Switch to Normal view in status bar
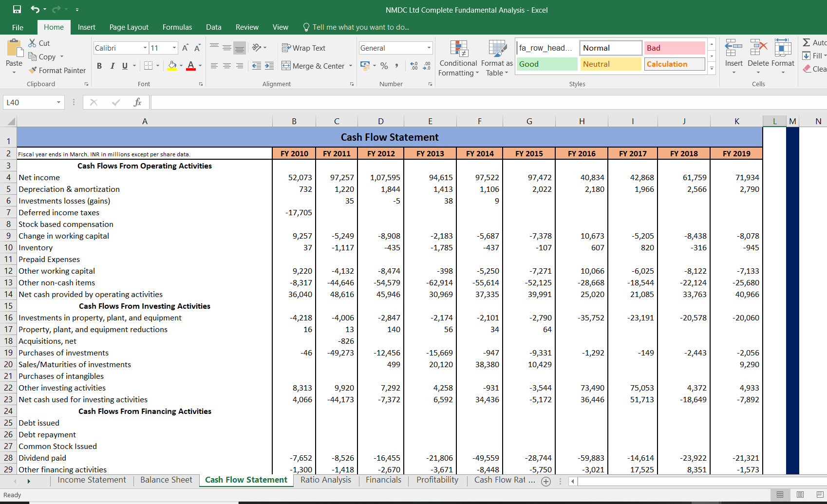This screenshot has height=504, width=827. [780, 495]
